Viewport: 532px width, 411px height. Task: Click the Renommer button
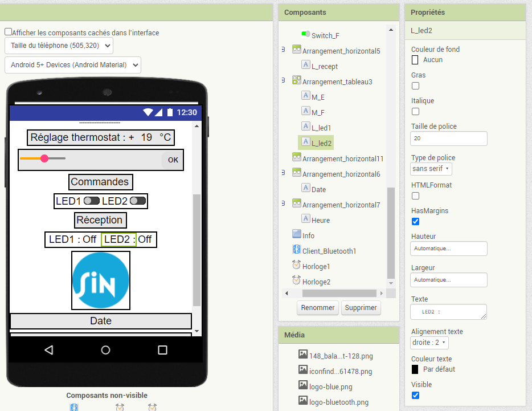(x=318, y=308)
